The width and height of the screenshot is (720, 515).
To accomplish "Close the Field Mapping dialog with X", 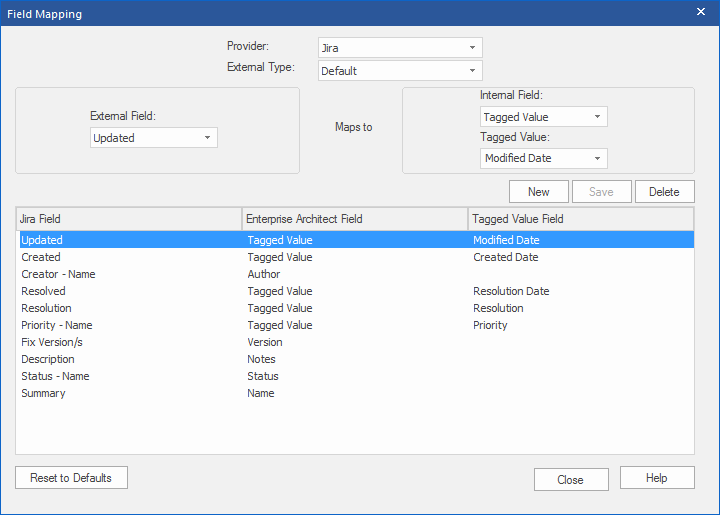I will tap(701, 12).
